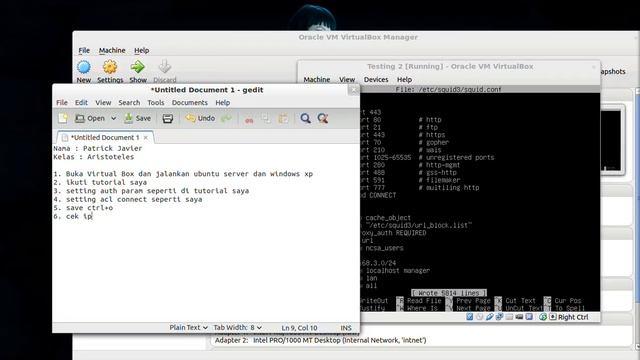The height and width of the screenshot is (360, 640).
Task: Open Machine menu in VirtualBox Manager
Action: [x=112, y=50]
